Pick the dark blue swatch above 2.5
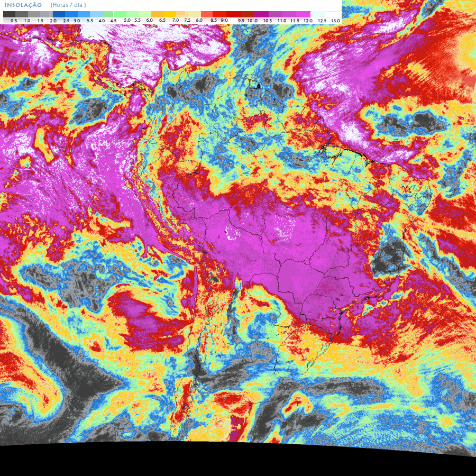 pos(59,14)
